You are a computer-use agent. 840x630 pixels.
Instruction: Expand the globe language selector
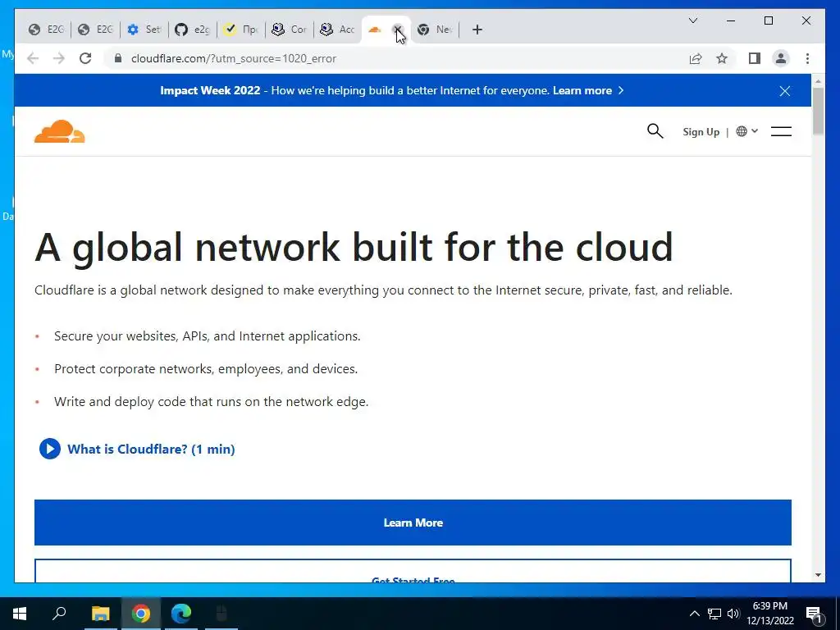point(746,131)
